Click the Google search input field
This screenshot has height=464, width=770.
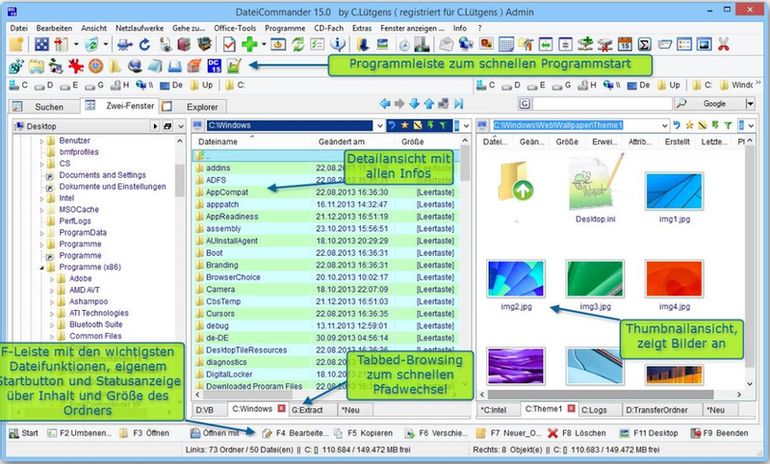tap(602, 104)
